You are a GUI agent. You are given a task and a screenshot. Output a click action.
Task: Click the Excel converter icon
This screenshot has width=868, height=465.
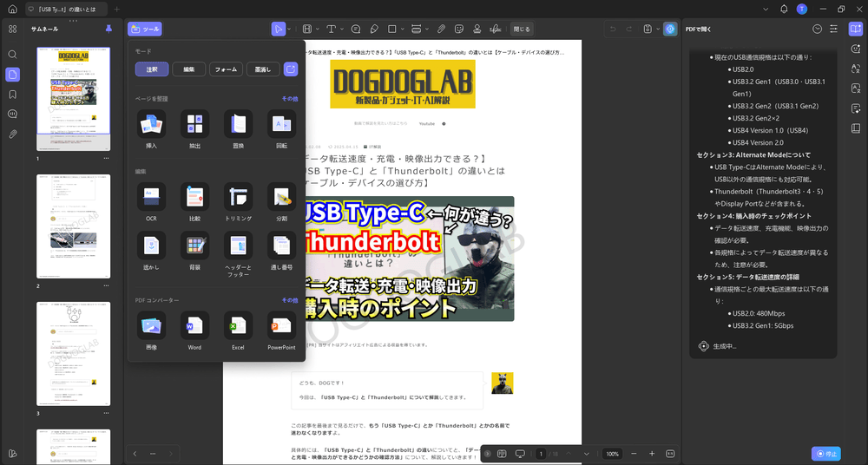(x=238, y=325)
